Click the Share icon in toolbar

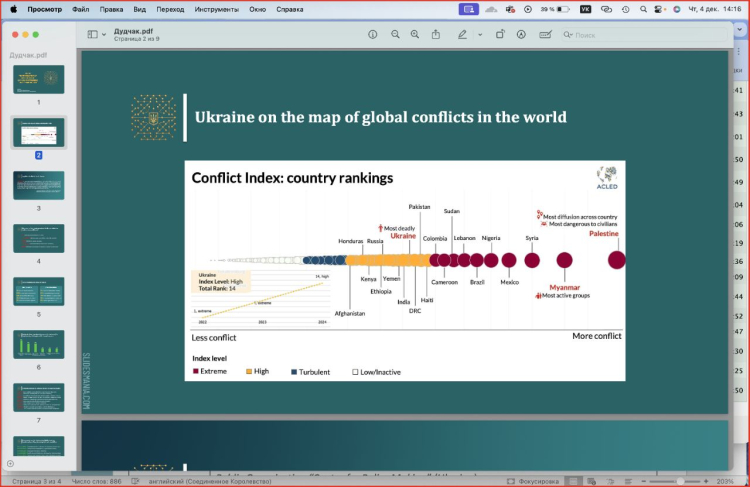[x=436, y=34]
